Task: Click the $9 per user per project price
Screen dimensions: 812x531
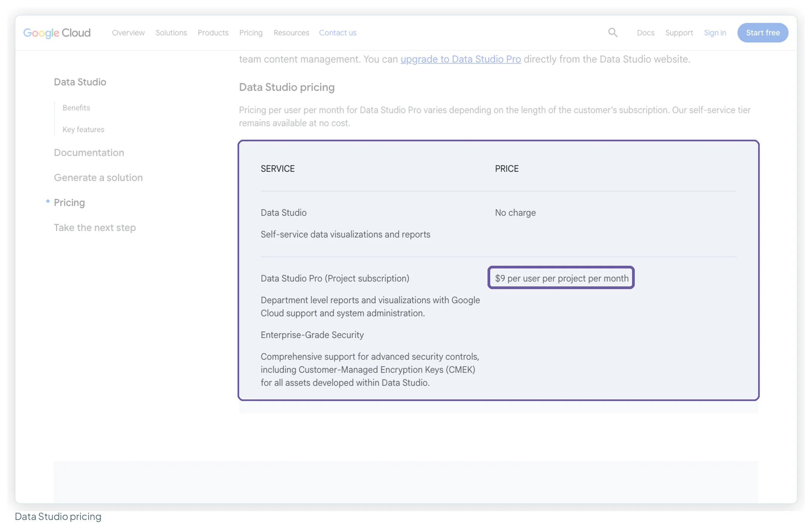Action: pyautogui.click(x=561, y=278)
